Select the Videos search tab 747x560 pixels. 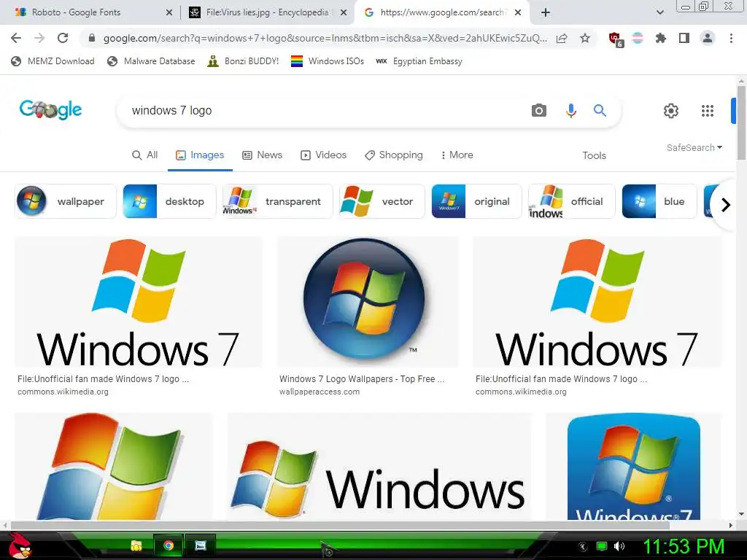click(323, 155)
